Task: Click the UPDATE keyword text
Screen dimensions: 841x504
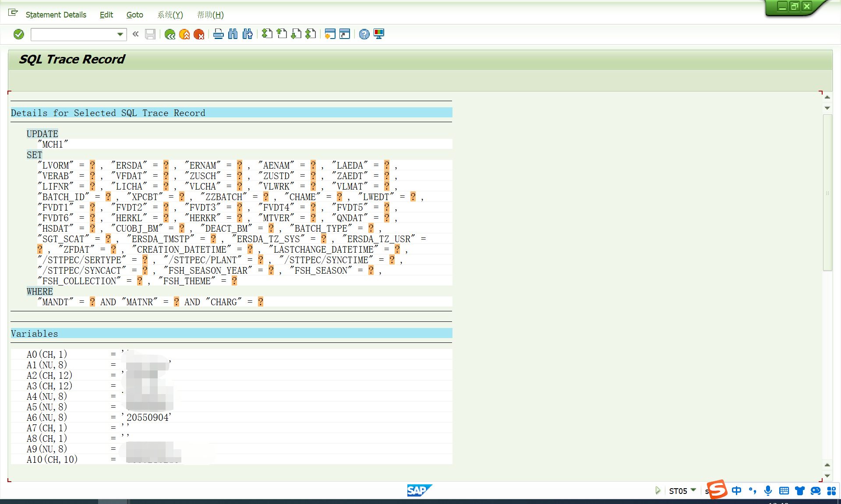Action: point(42,134)
